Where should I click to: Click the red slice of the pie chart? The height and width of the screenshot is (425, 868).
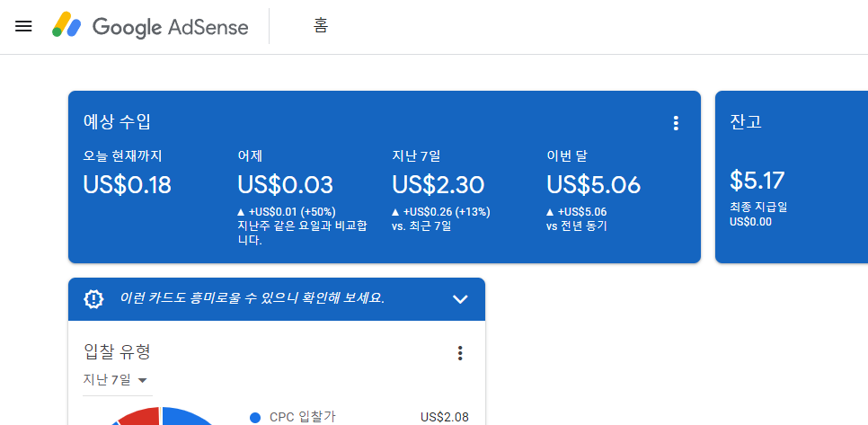pos(137,415)
